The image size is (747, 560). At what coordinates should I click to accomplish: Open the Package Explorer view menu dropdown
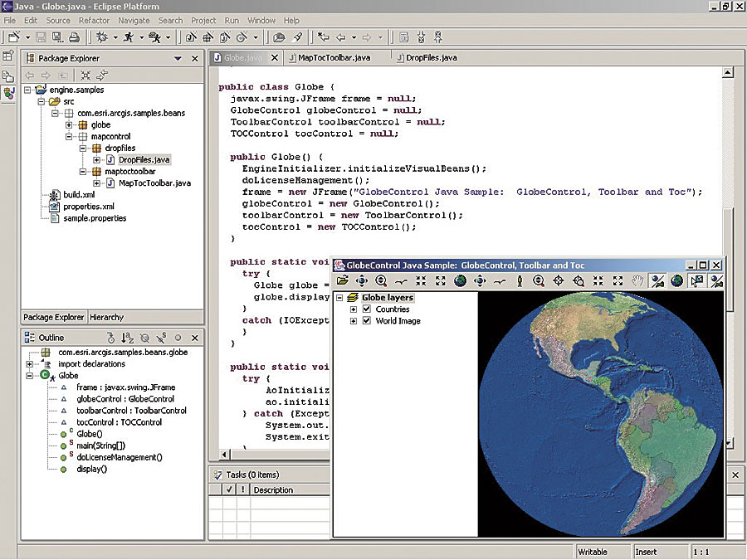178,59
